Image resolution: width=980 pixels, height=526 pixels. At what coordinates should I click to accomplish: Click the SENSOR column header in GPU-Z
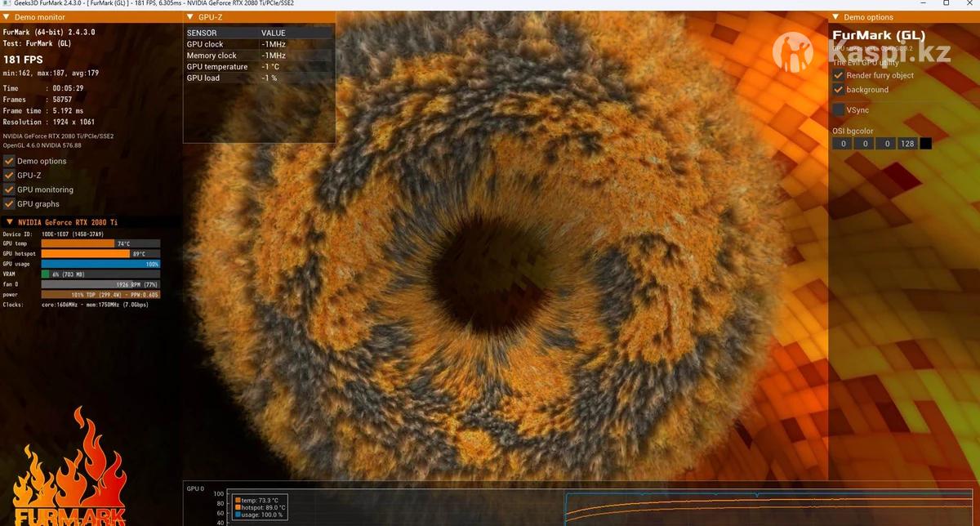pos(202,33)
